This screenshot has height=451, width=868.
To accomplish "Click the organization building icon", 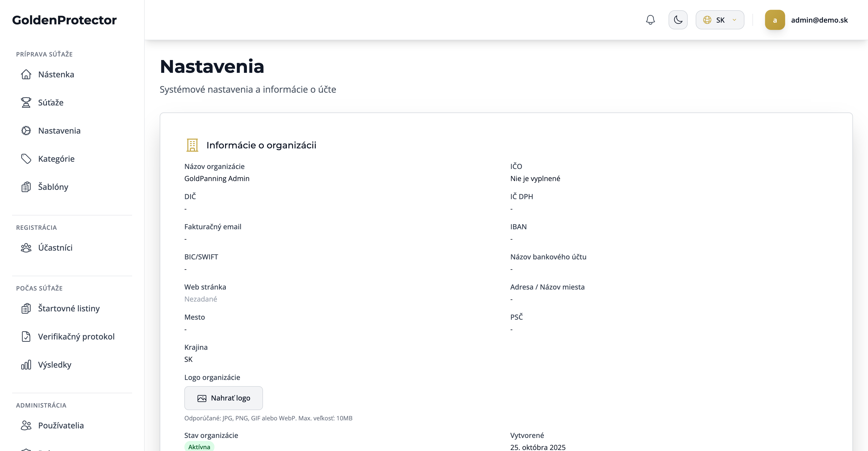I will 192,145.
